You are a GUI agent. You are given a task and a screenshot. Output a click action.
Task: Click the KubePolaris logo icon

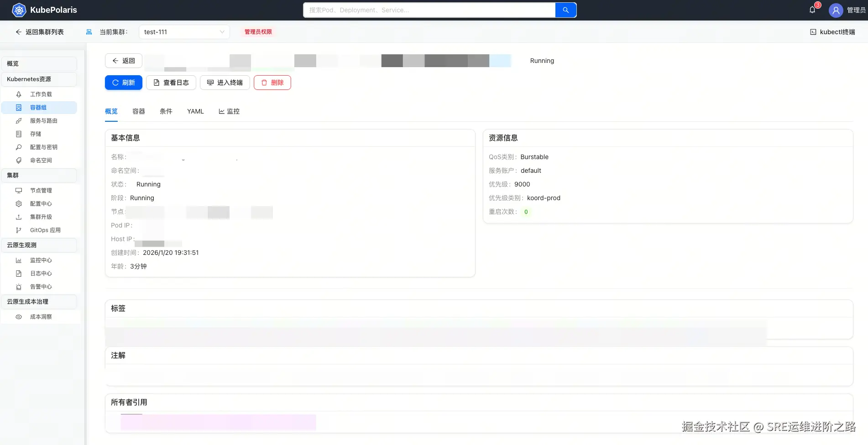click(19, 10)
